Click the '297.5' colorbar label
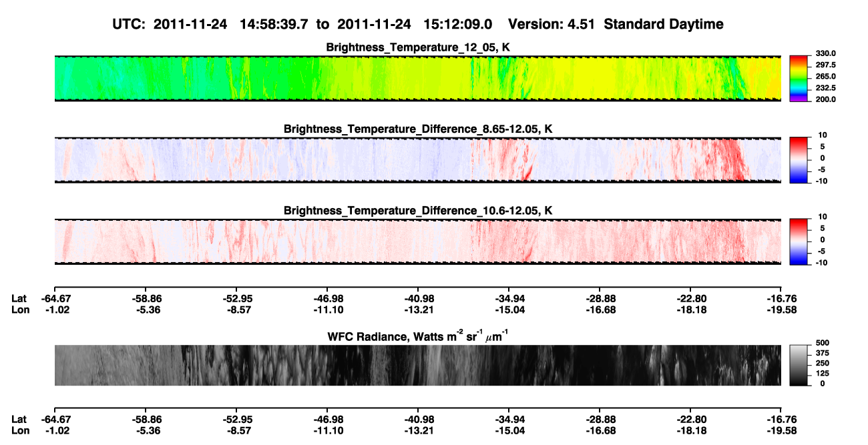 coord(826,65)
